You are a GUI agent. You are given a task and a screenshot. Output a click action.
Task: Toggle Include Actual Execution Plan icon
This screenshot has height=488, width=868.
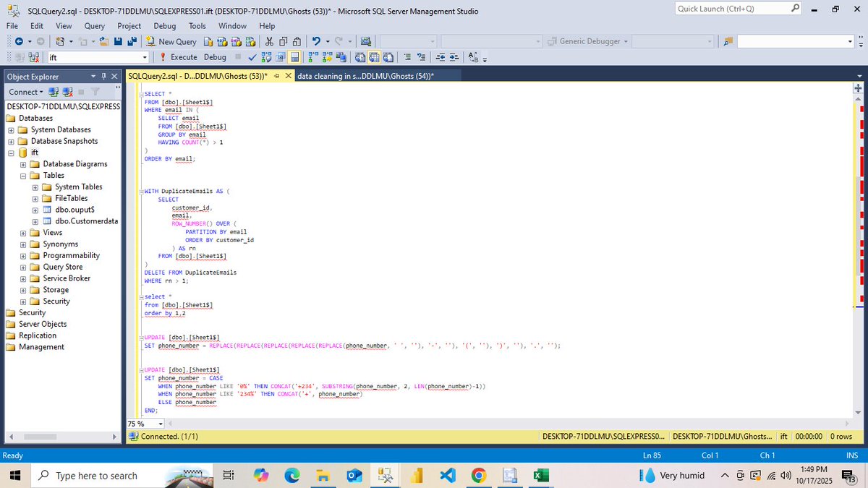[315, 57]
